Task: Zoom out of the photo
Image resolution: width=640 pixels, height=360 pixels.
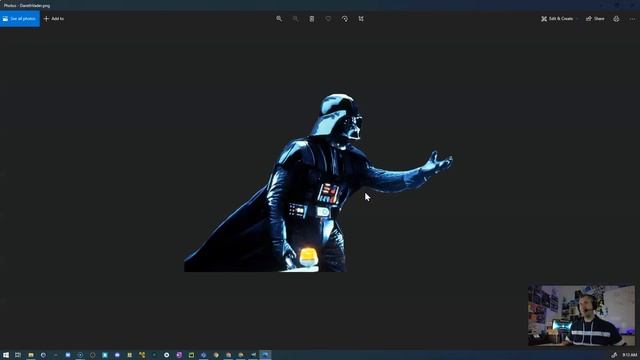Action: 296,19
